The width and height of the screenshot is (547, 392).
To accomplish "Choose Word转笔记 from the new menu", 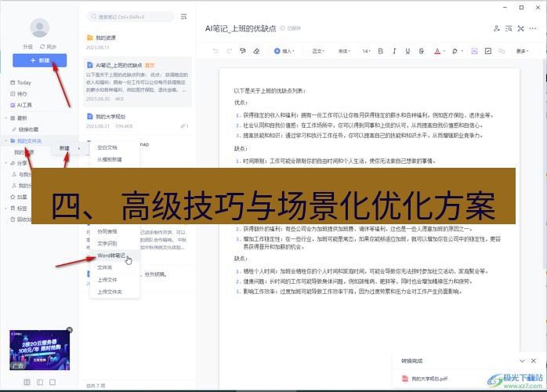I will 111,256.
